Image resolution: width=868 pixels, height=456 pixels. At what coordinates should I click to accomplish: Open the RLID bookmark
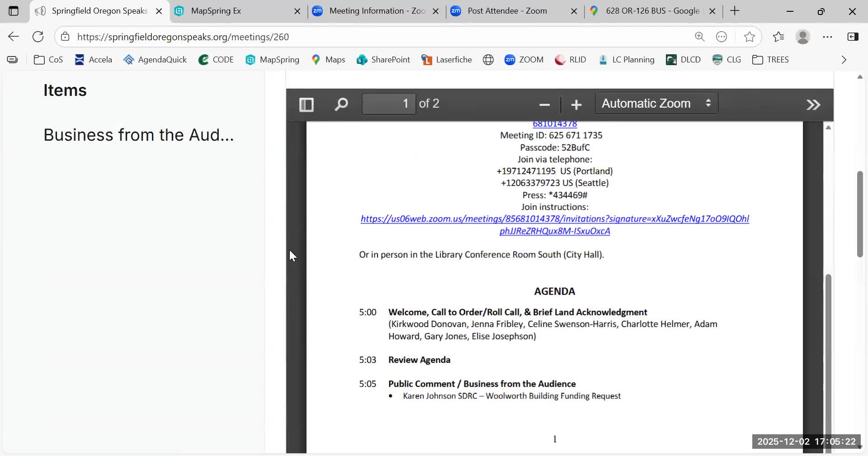pos(571,60)
